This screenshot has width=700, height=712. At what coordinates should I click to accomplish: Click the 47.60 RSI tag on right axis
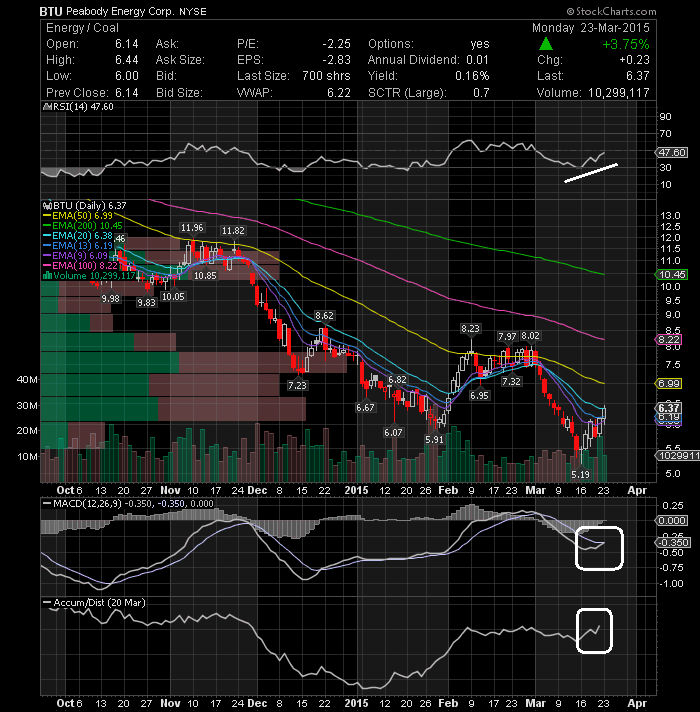[x=672, y=153]
